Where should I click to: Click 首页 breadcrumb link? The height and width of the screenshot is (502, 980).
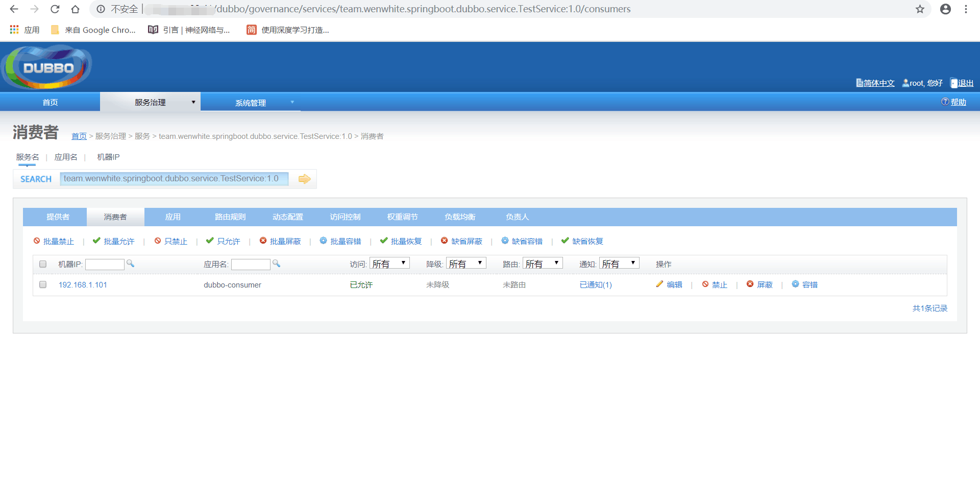(79, 136)
